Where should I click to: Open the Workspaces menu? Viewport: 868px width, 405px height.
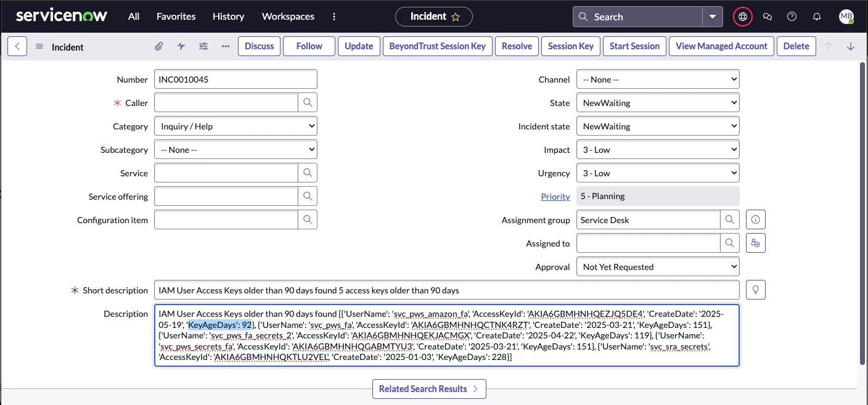tap(288, 17)
